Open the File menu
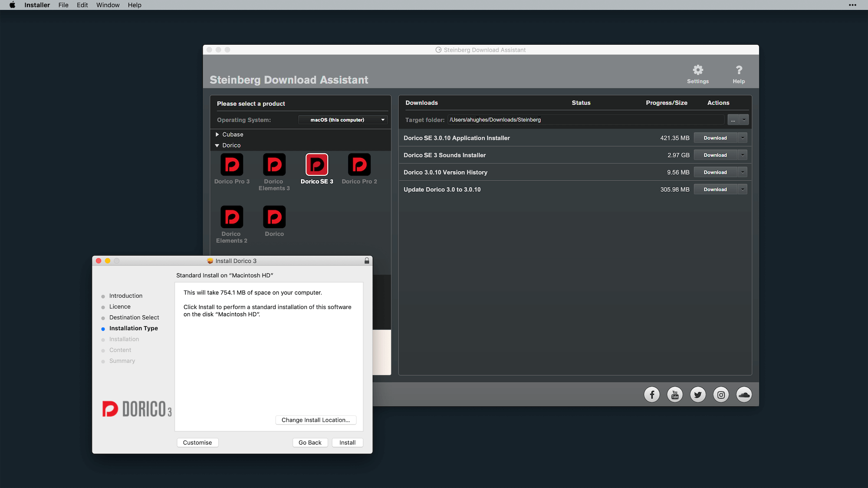The height and width of the screenshot is (488, 868). click(63, 5)
